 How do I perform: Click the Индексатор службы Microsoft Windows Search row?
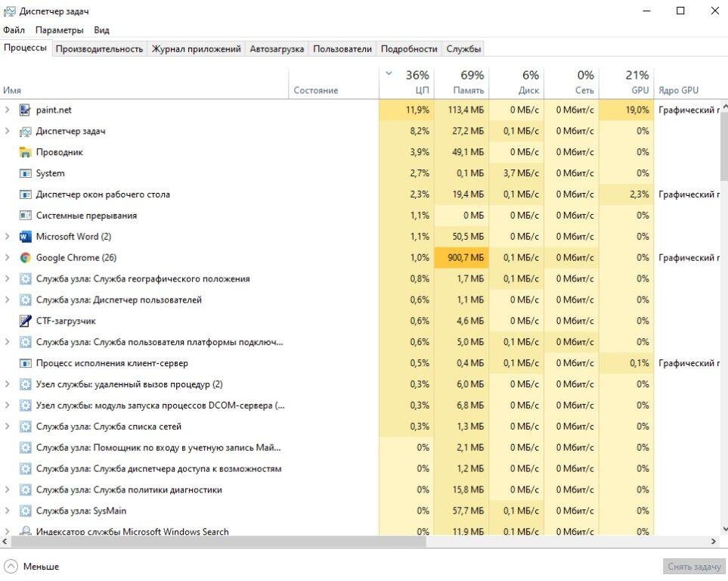click(360, 530)
